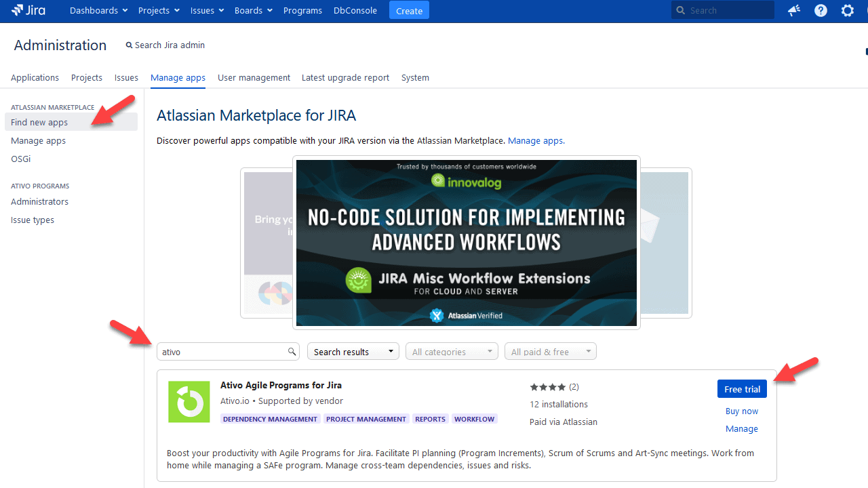The width and height of the screenshot is (868, 488).
Task: Open the Programs menu item
Action: point(302,10)
